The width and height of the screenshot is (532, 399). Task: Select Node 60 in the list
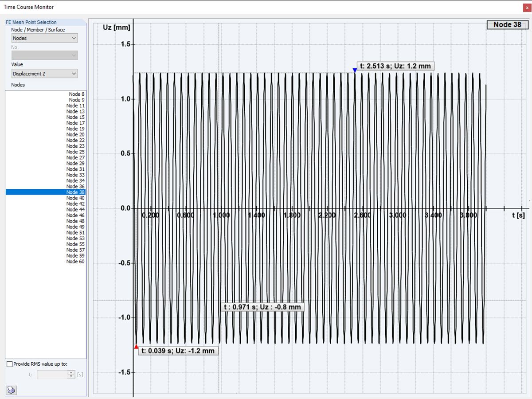pos(45,262)
